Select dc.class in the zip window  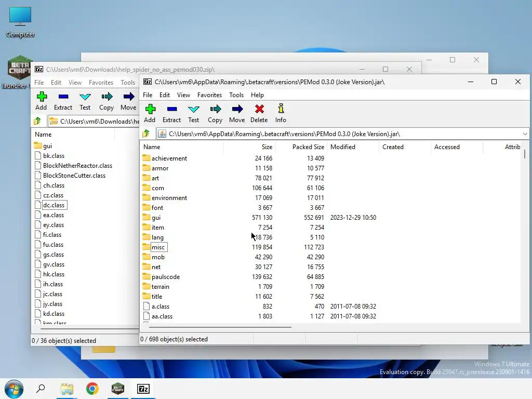coord(54,205)
